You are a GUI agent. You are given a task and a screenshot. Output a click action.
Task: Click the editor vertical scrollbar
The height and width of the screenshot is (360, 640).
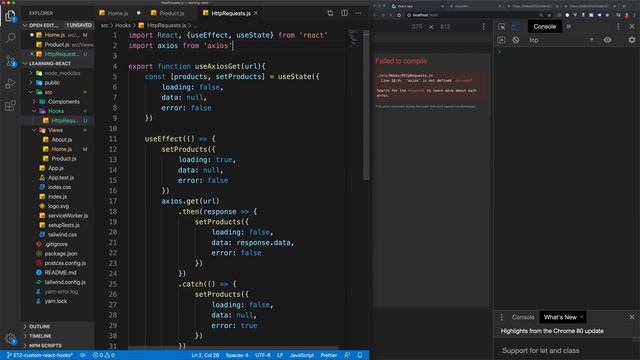(x=366, y=105)
